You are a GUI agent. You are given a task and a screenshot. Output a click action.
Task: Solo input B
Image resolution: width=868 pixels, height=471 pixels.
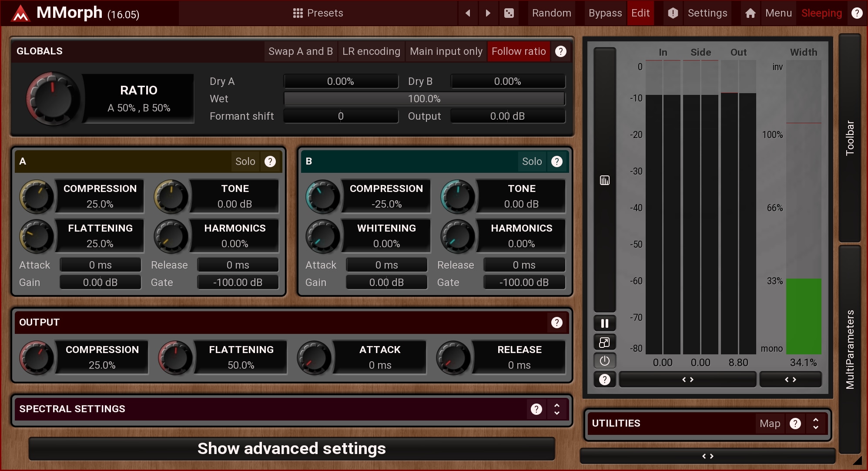(532, 161)
